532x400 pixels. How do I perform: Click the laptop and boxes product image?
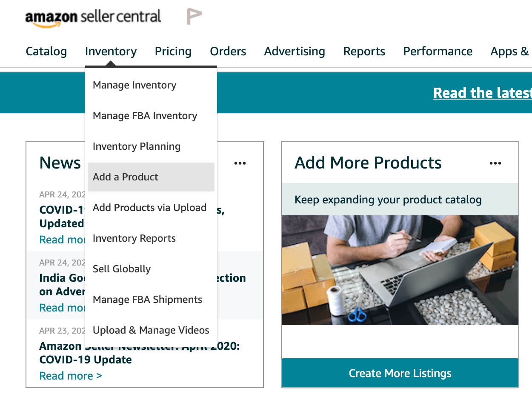(400, 270)
